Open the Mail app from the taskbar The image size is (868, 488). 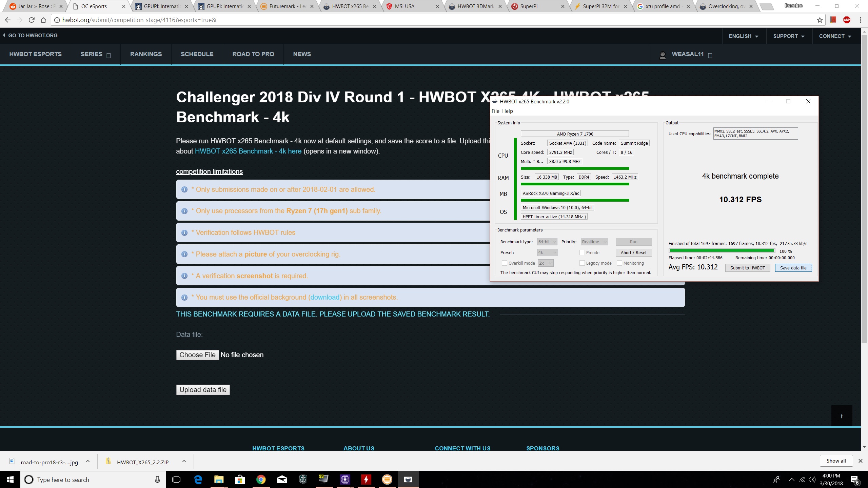pos(282,480)
